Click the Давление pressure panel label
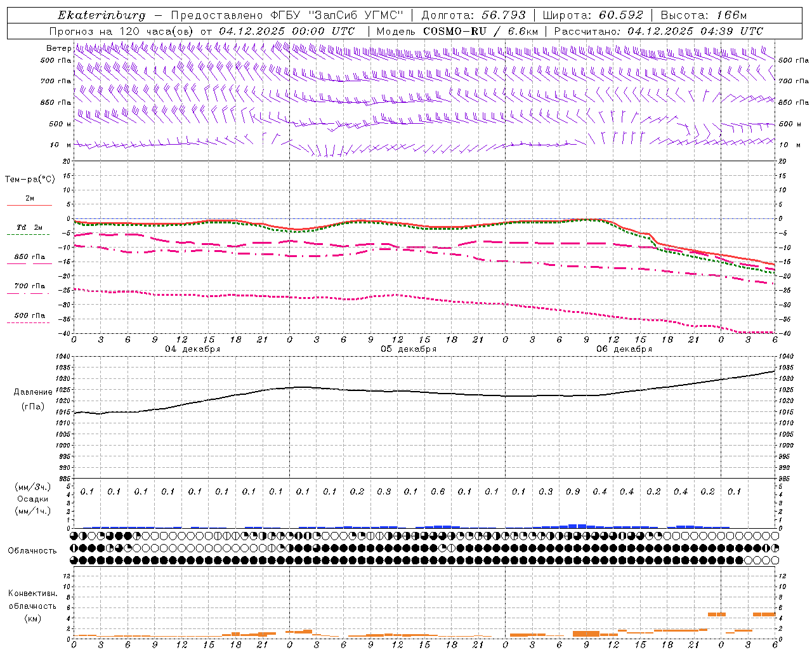Screen dimensions: 812x650 click(33, 392)
